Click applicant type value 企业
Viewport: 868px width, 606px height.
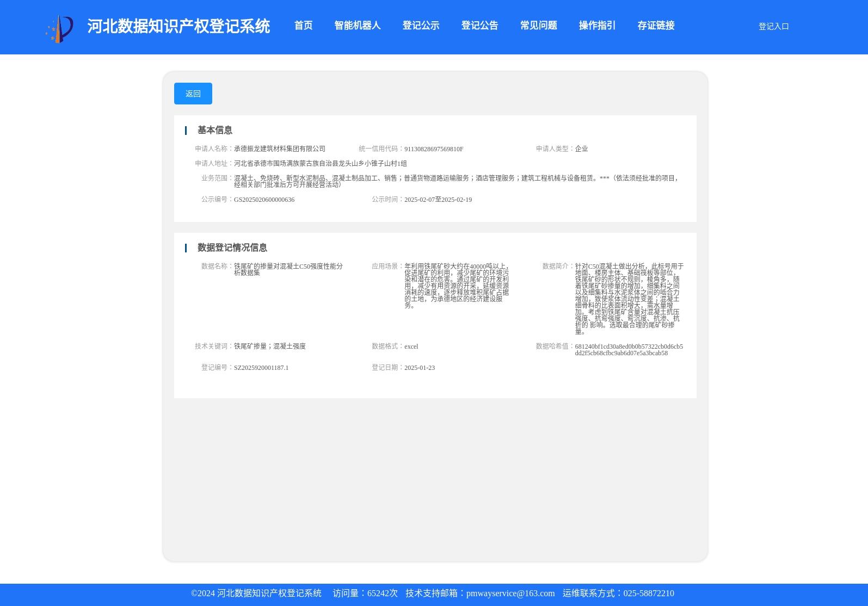point(581,149)
